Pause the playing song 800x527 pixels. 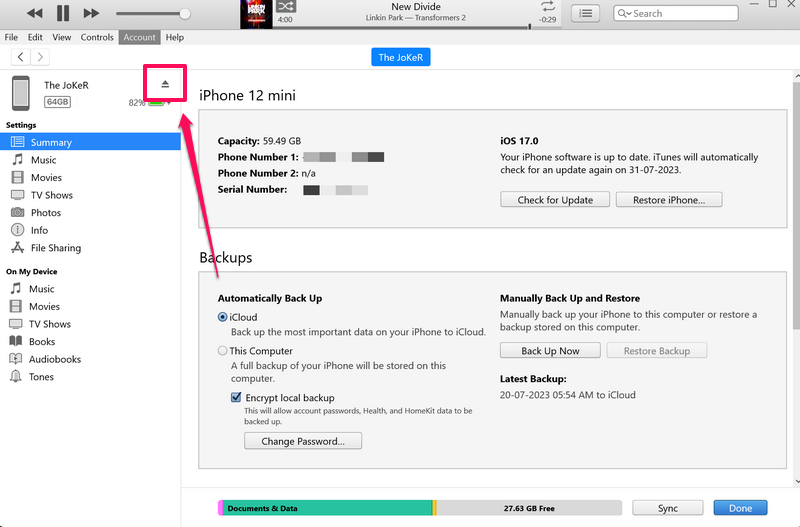click(63, 13)
